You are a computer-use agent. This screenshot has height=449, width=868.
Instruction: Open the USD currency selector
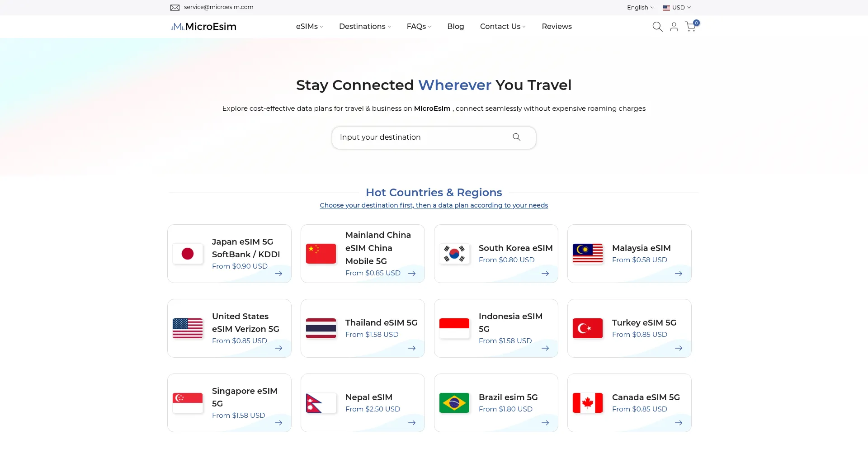click(676, 8)
